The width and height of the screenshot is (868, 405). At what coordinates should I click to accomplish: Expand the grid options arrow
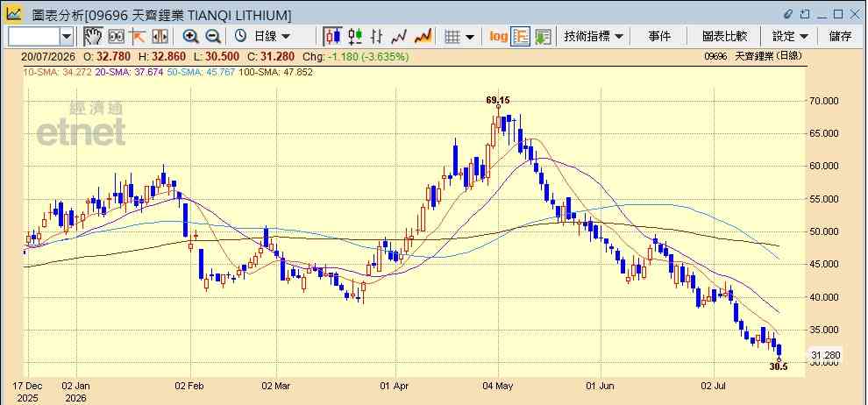tap(469, 37)
